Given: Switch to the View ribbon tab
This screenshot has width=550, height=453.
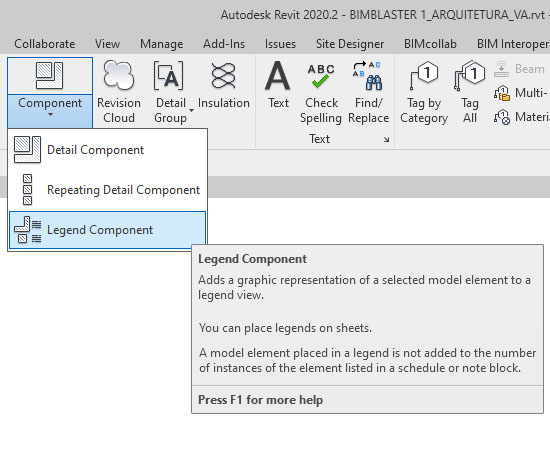Looking at the screenshot, I should [x=107, y=44].
